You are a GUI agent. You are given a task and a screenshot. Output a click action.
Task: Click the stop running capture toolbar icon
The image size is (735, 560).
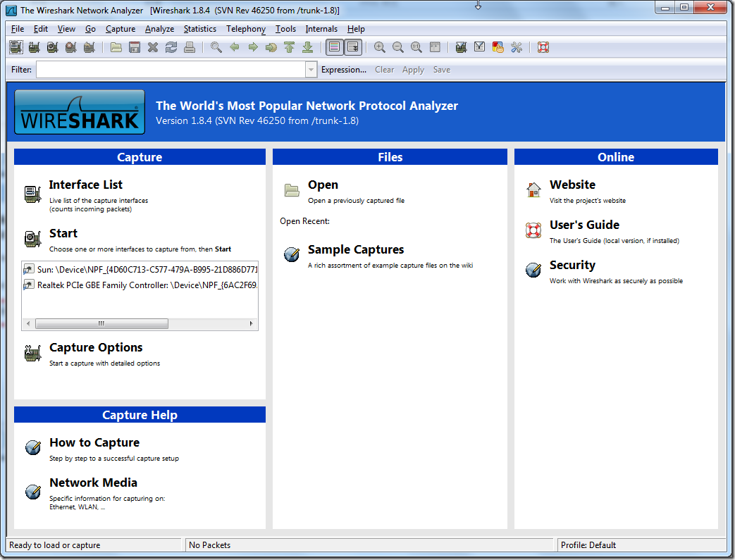[70, 47]
